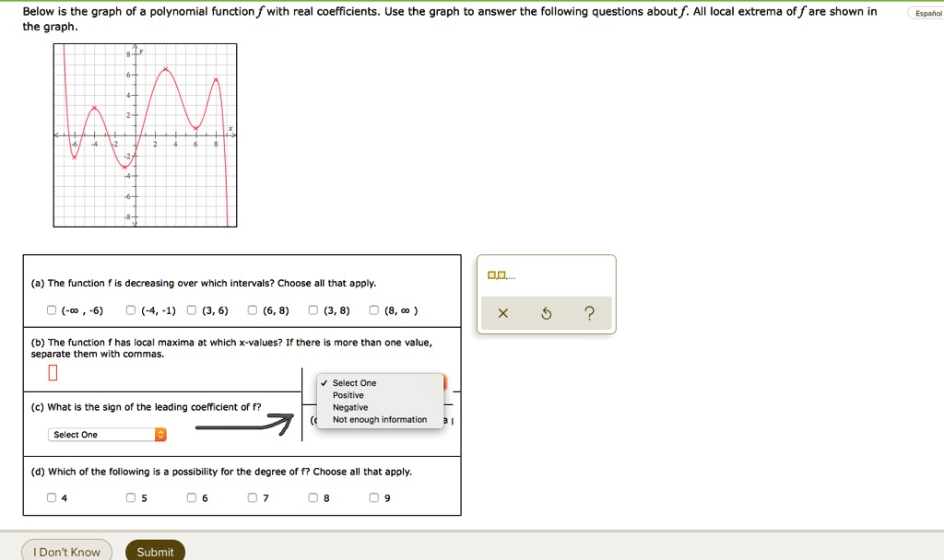
Task: Click the I Don't Know button
Action: click(x=66, y=551)
